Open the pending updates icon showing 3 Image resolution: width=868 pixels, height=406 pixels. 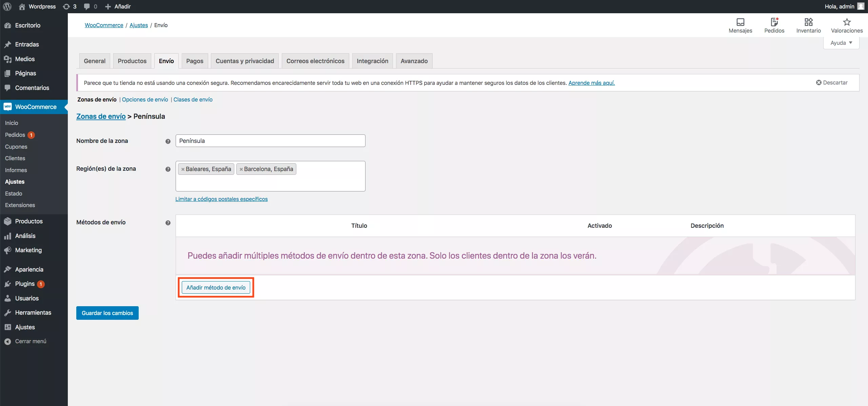point(70,6)
